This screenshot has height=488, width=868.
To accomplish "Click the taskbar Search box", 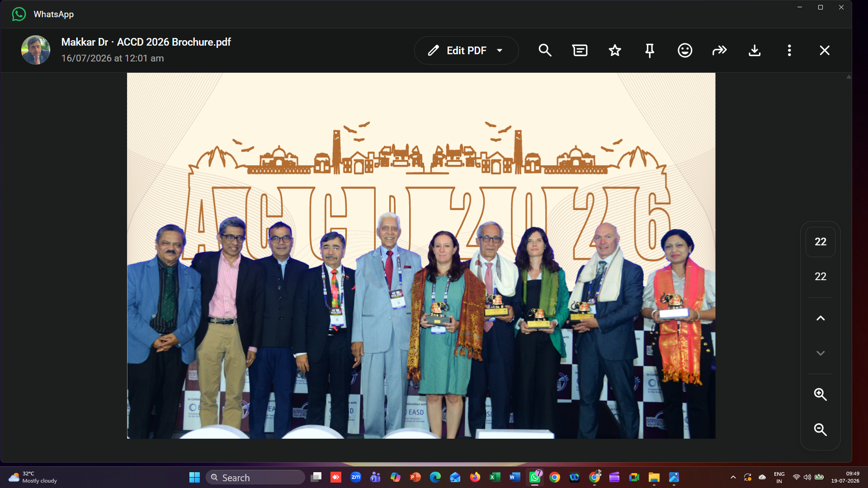I will pyautogui.click(x=255, y=478).
